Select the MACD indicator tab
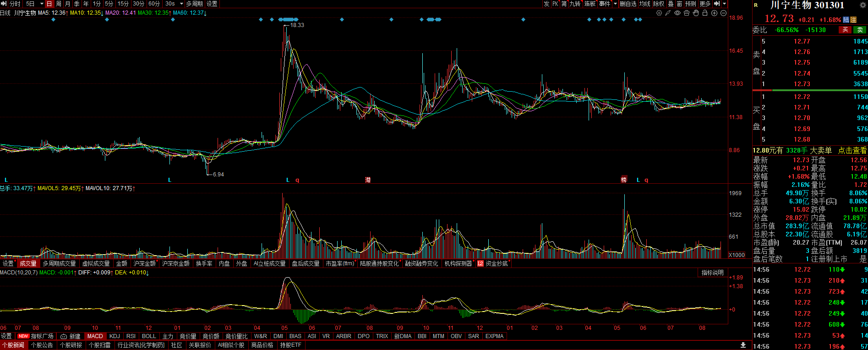This screenshot has width=868, height=350. pyautogui.click(x=95, y=336)
